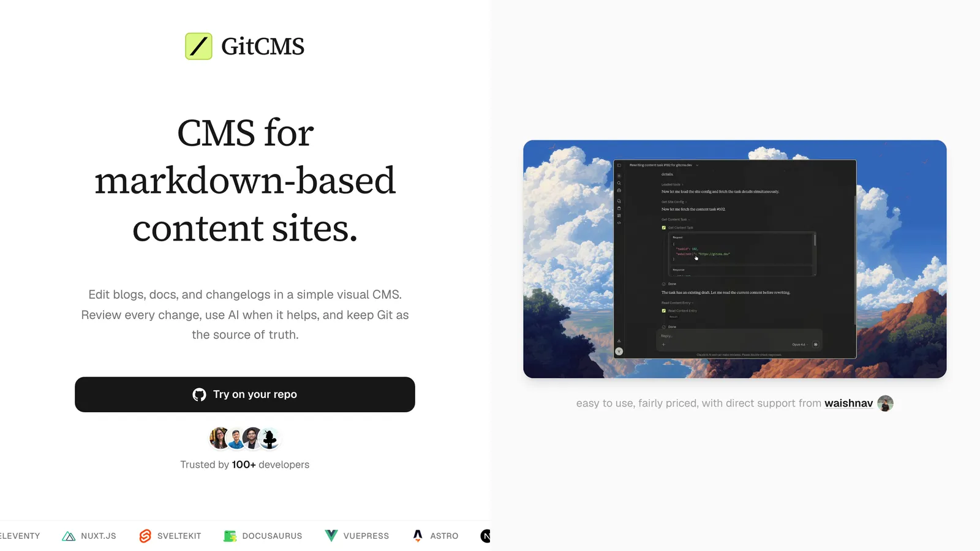Click the NUXT.JS label

tap(99, 536)
